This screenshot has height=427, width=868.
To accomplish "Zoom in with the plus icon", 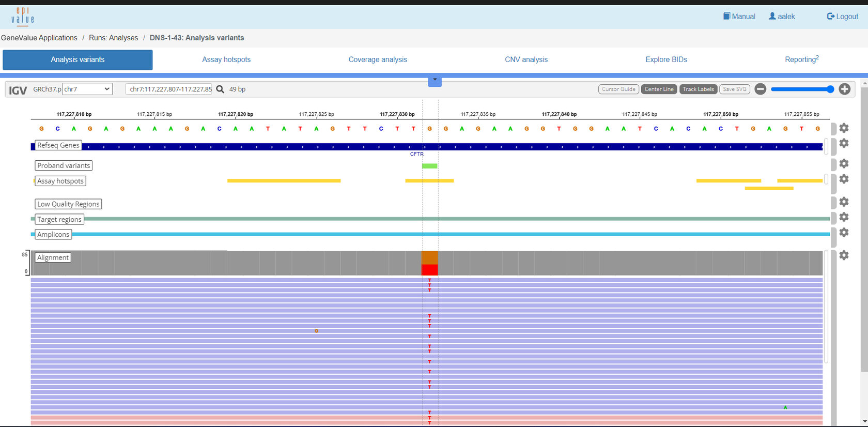I will coord(844,89).
